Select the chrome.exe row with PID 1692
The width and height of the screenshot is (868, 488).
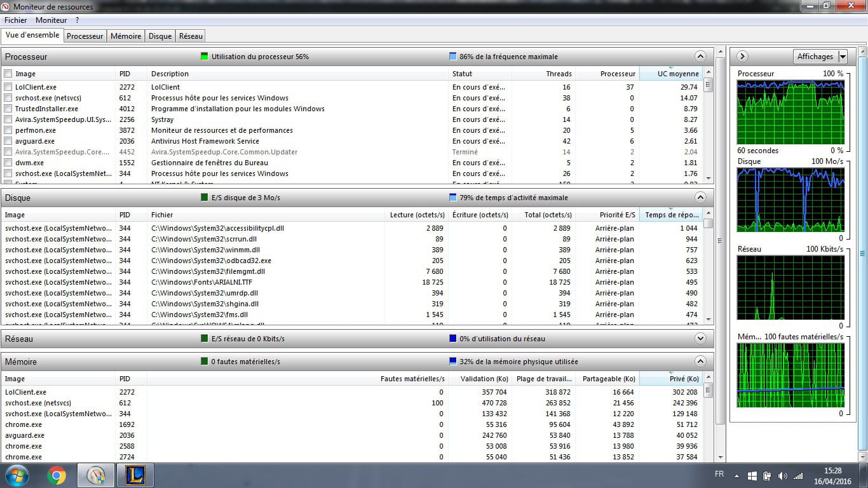click(24, 424)
